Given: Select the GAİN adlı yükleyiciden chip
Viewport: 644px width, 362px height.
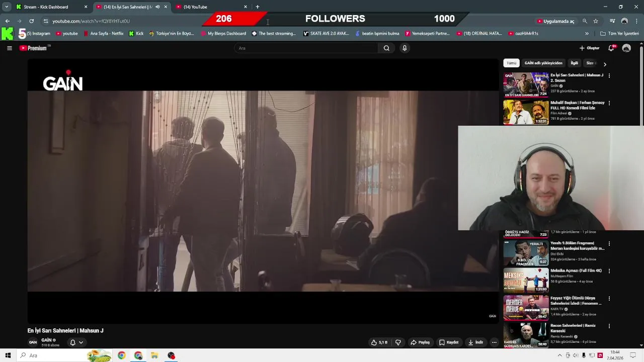Looking at the screenshot, I should click(x=543, y=63).
